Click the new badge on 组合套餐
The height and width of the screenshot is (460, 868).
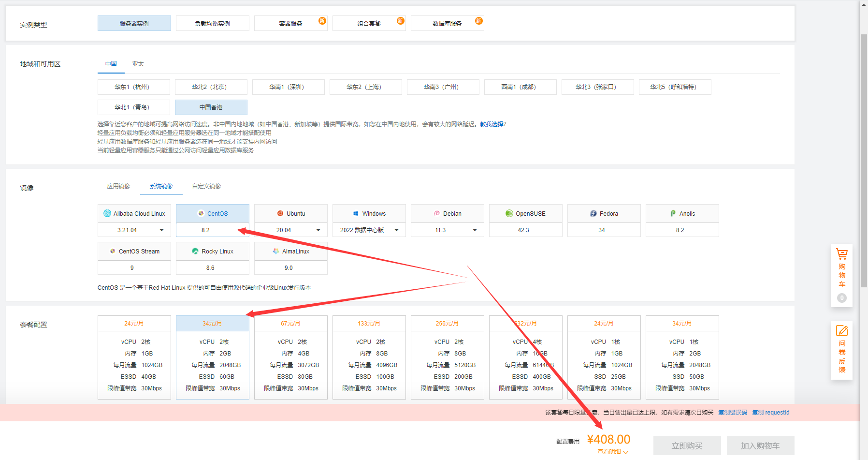click(400, 21)
